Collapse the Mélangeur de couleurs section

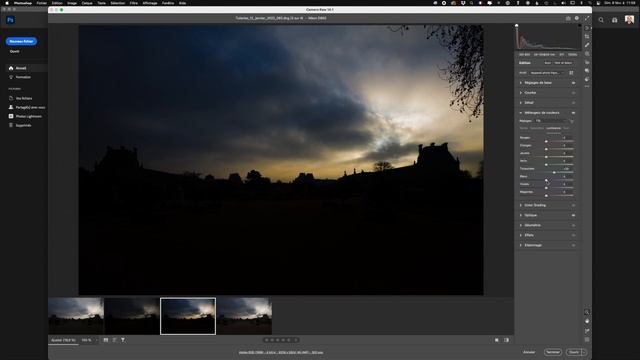(x=521, y=113)
